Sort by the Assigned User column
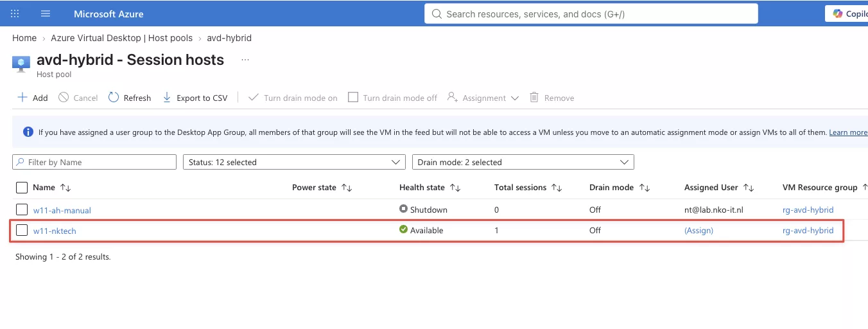 tap(719, 188)
